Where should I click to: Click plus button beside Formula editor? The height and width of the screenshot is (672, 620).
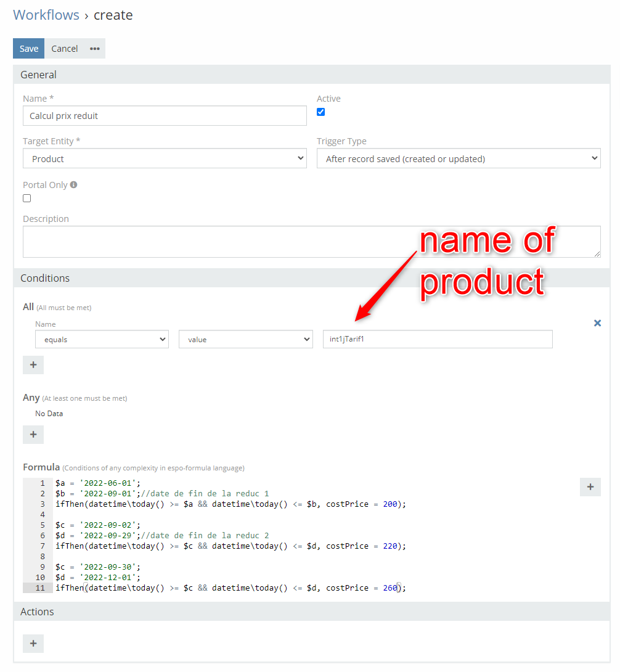click(590, 487)
